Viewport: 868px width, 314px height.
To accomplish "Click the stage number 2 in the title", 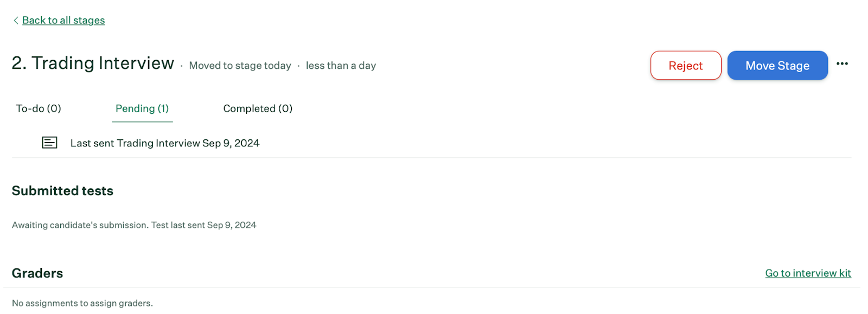I will coord(17,63).
